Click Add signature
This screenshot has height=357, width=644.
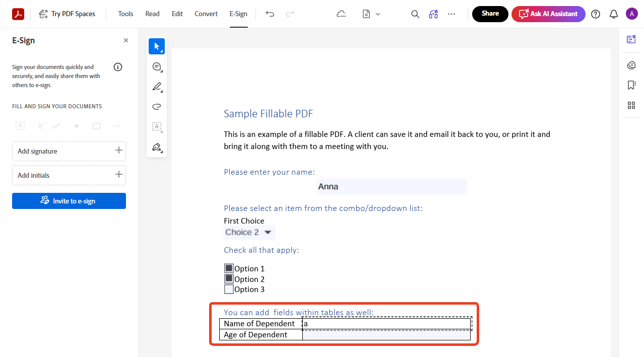pos(69,151)
